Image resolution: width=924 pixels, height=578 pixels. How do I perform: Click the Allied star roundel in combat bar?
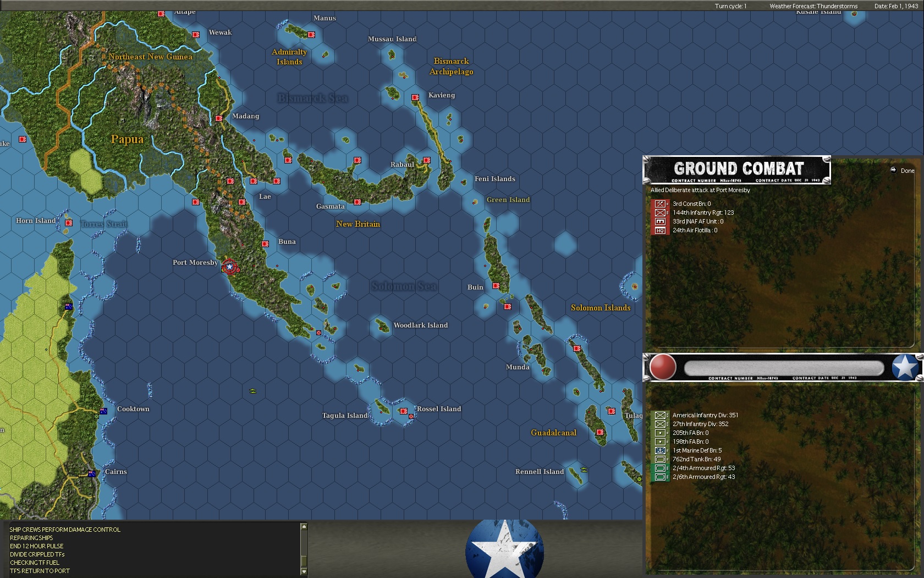905,367
